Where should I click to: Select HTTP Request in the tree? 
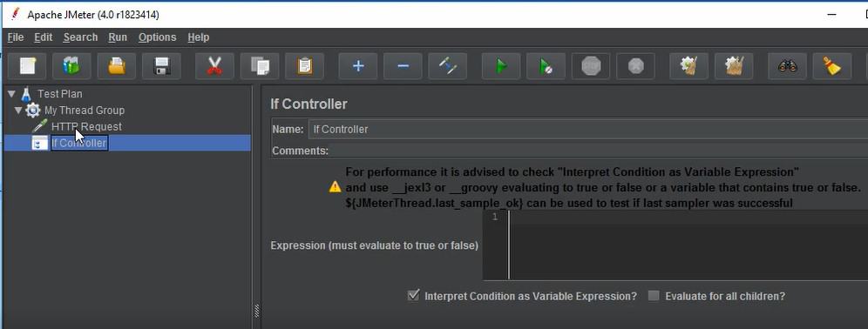tap(86, 126)
